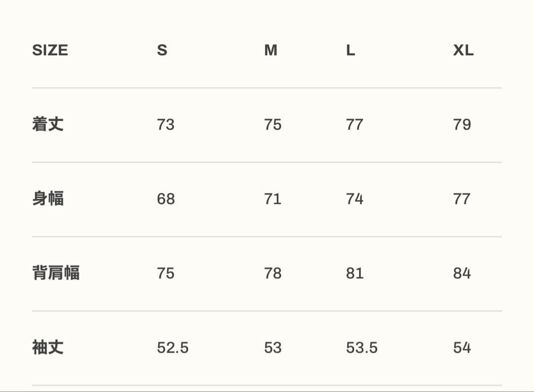Click the 着丈 row label
Screen dimensions: 534x392
click(x=48, y=124)
